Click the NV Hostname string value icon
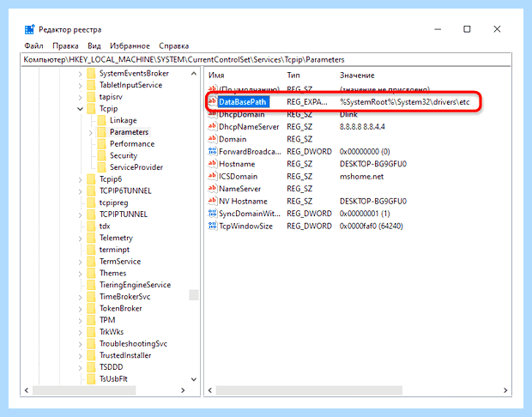The width and height of the screenshot is (532, 417). pos(213,201)
